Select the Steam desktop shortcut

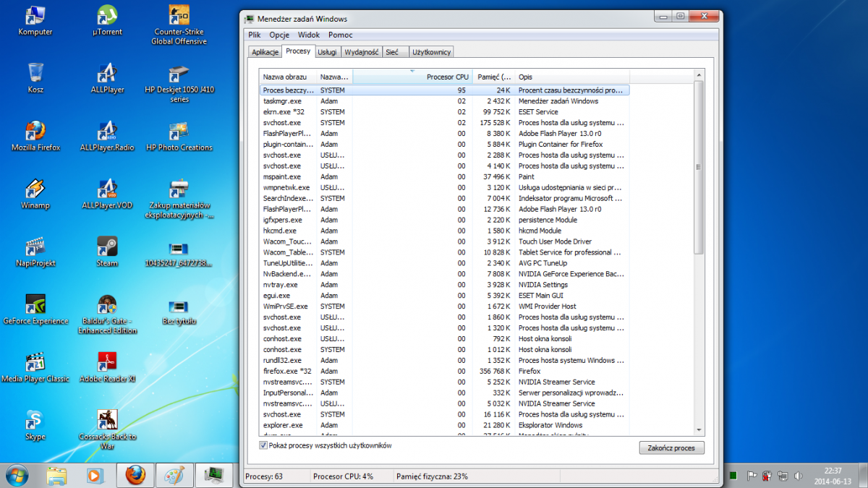107,252
